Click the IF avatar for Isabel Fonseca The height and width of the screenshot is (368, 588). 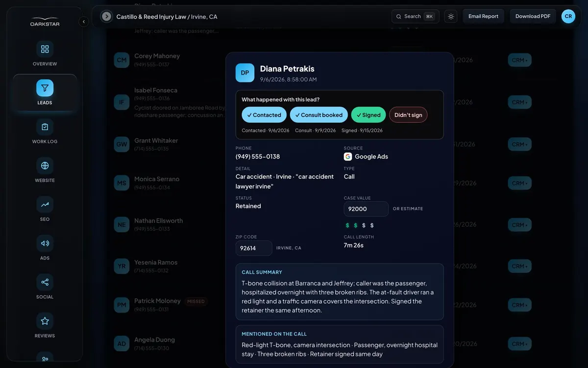[122, 102]
